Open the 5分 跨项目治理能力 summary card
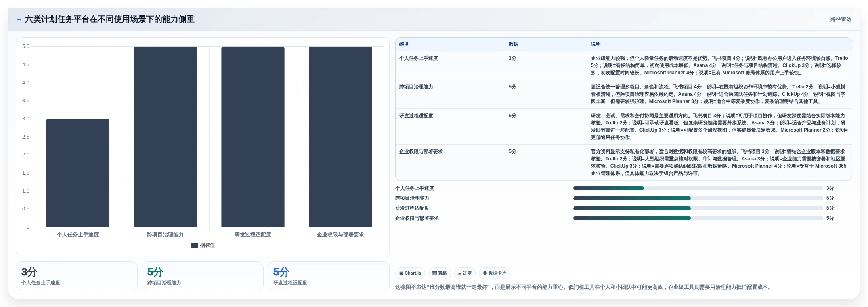This screenshot has width=868, height=307. pos(203,276)
